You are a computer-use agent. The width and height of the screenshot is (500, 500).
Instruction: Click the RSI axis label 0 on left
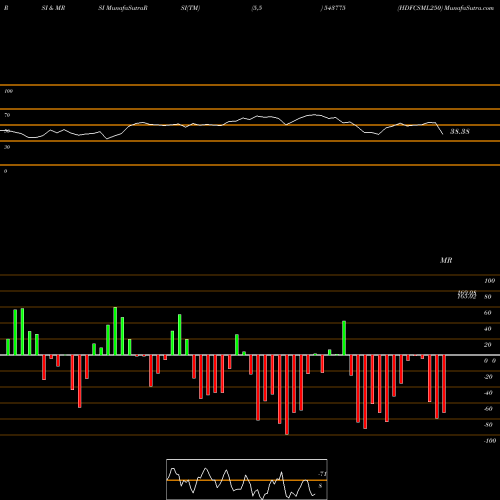pyautogui.click(x=5, y=171)
